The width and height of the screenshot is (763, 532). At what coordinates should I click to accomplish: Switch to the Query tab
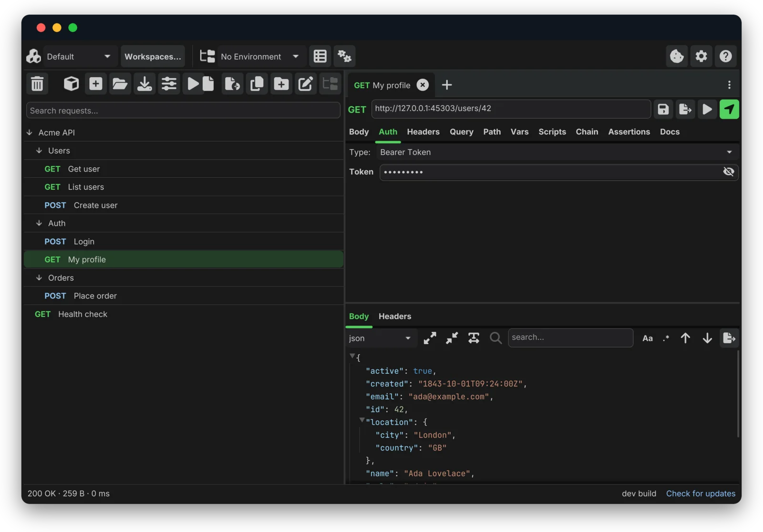(x=461, y=132)
